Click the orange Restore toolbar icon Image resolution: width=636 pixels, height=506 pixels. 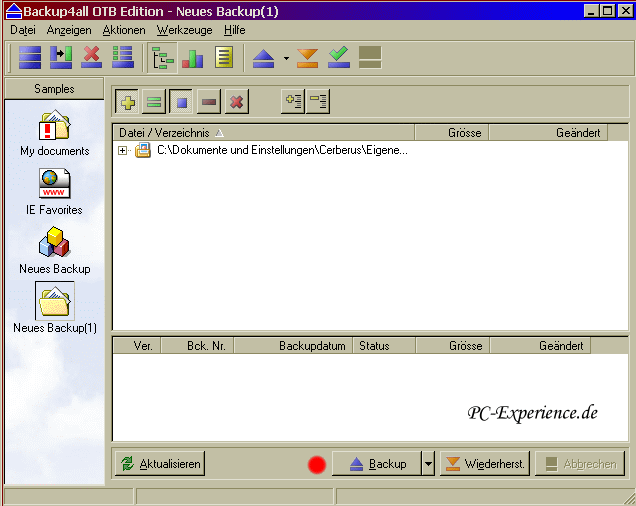click(307, 58)
